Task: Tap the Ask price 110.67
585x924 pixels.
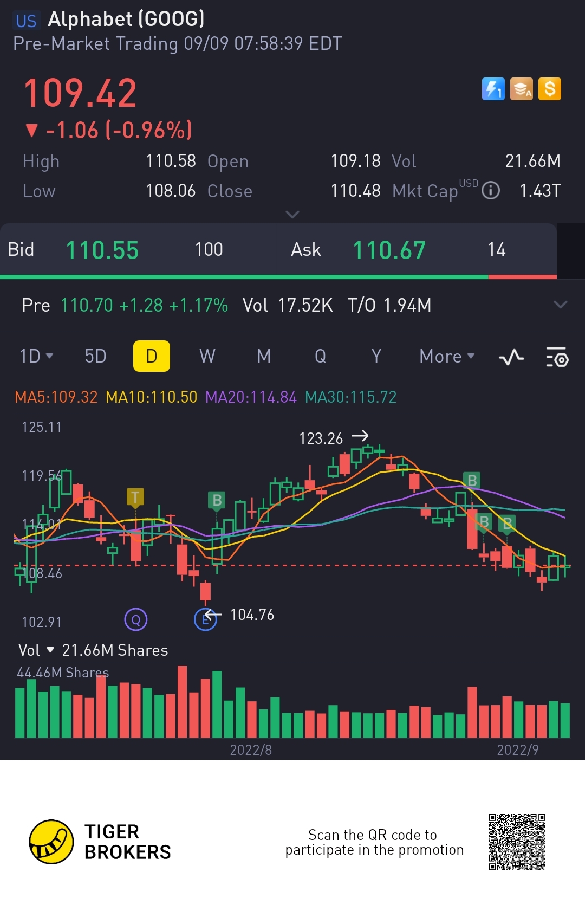Action: [x=389, y=250]
